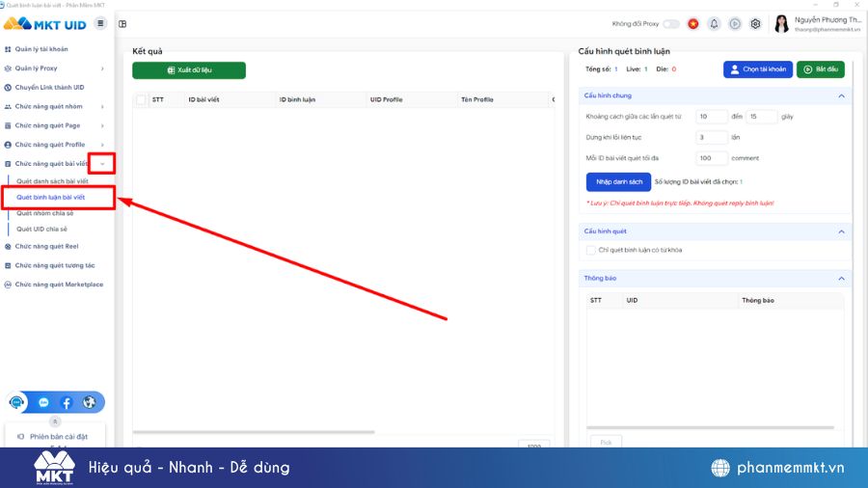
Task: Select Quét bình luận bài viết
Action: click(50, 197)
